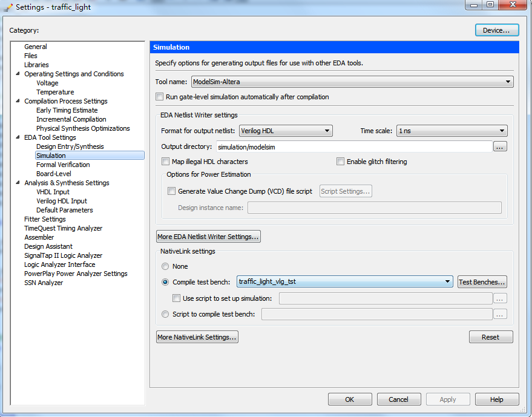Select Design Assistant category
Screen dimensions: 532x417
click(48, 246)
